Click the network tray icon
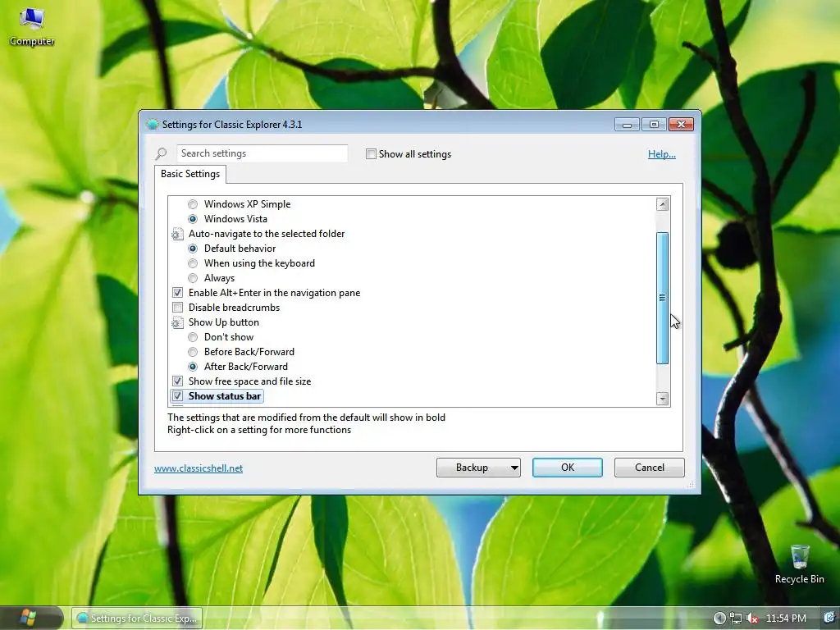Screen dimensions: 840x630 pos(736,619)
